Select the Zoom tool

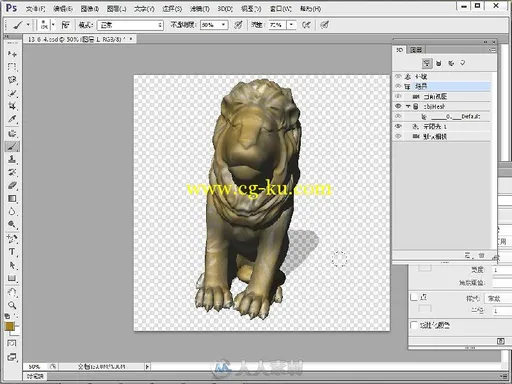tap(12, 305)
